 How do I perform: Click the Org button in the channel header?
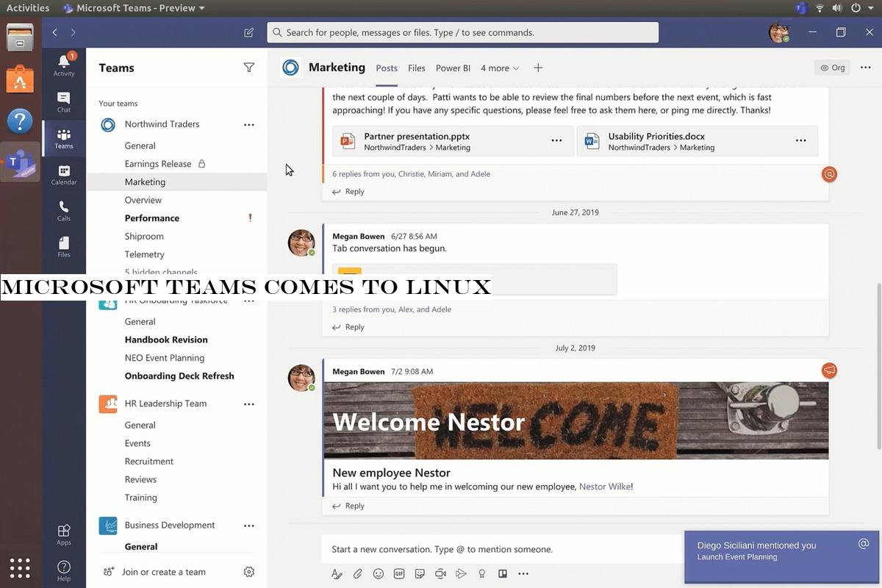click(x=832, y=68)
